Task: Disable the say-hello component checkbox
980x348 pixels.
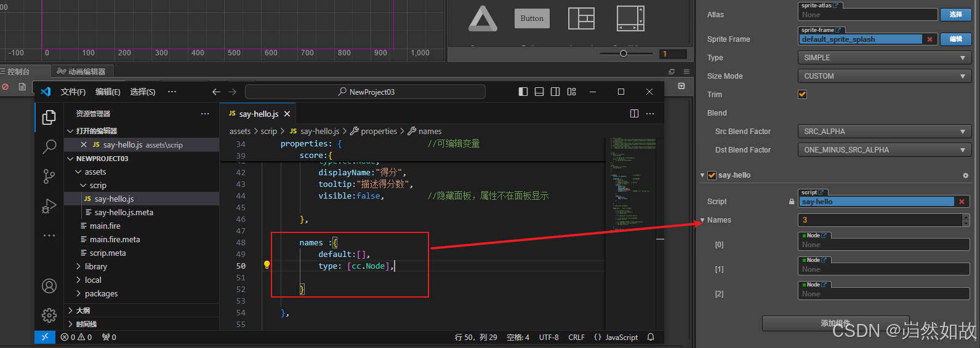Action: point(712,175)
